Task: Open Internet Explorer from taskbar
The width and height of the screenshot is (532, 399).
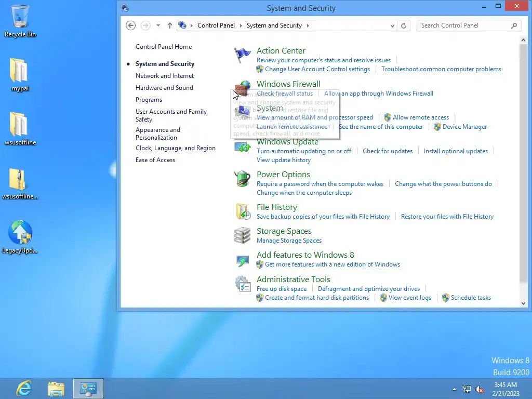Action: coord(24,389)
